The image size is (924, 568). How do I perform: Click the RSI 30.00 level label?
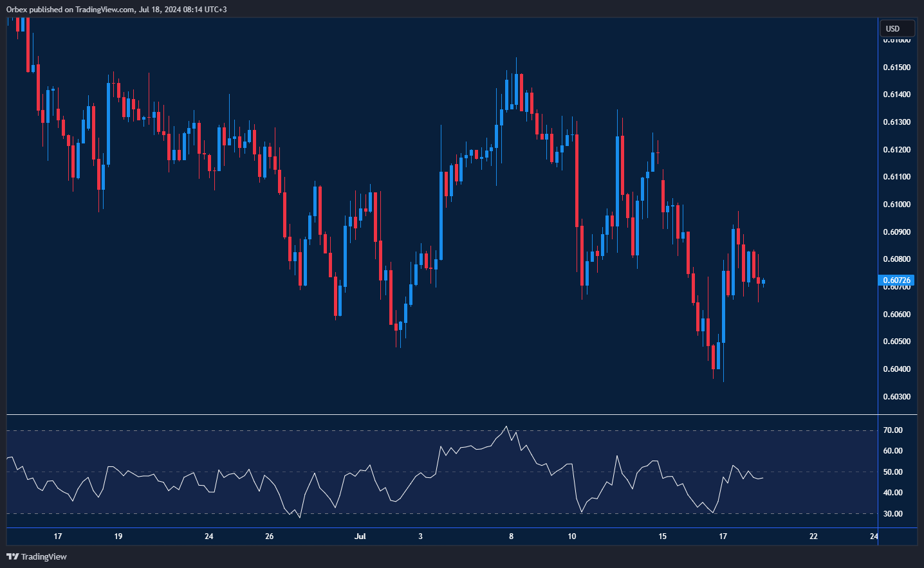tap(892, 514)
